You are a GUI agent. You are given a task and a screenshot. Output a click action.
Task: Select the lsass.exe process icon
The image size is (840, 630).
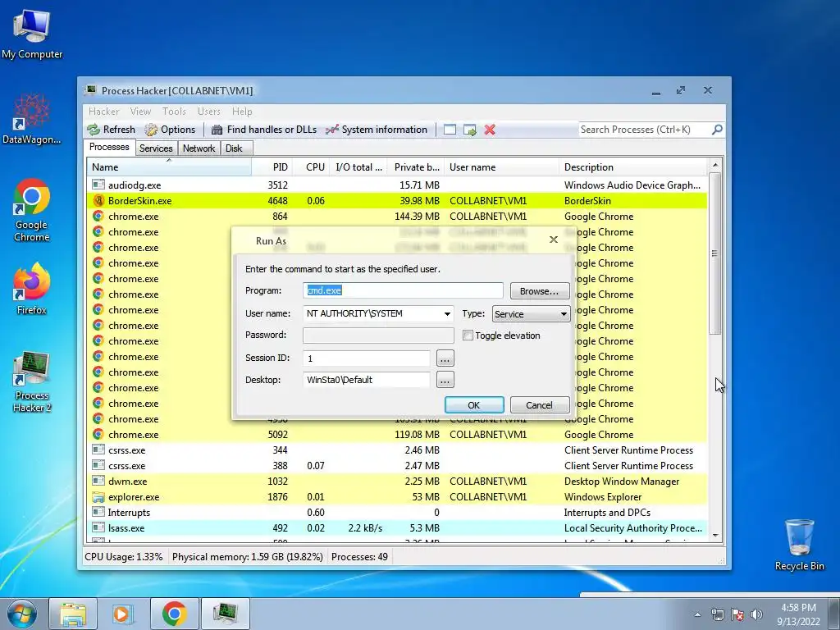[x=98, y=527]
